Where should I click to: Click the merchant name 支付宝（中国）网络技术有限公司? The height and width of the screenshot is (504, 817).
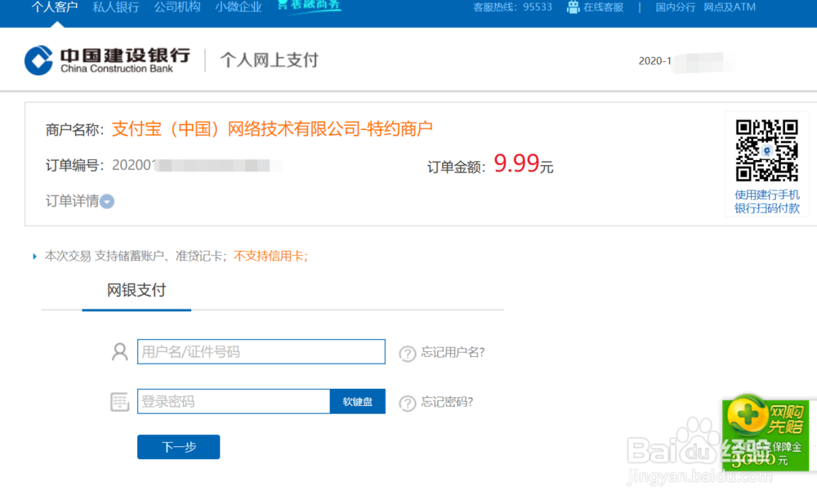273,129
